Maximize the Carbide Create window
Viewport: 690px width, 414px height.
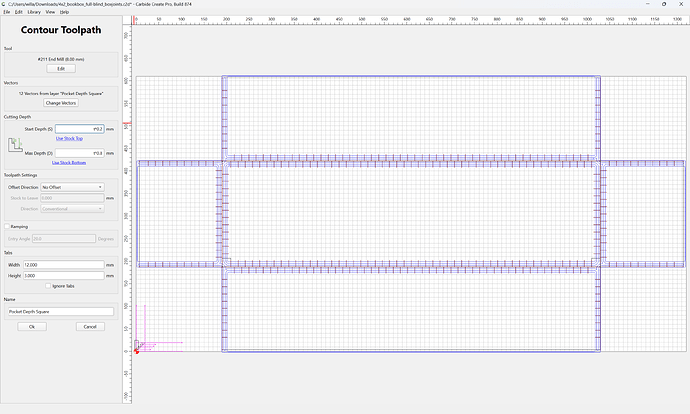click(664, 4)
